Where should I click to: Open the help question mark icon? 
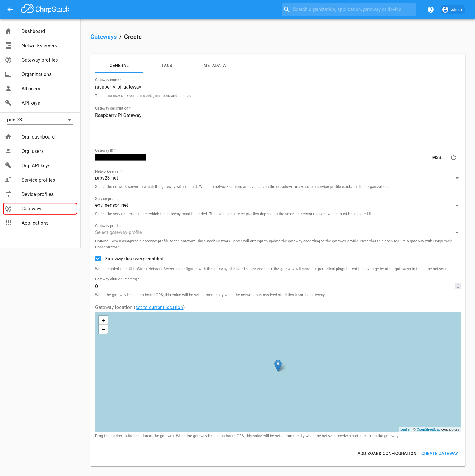430,10
